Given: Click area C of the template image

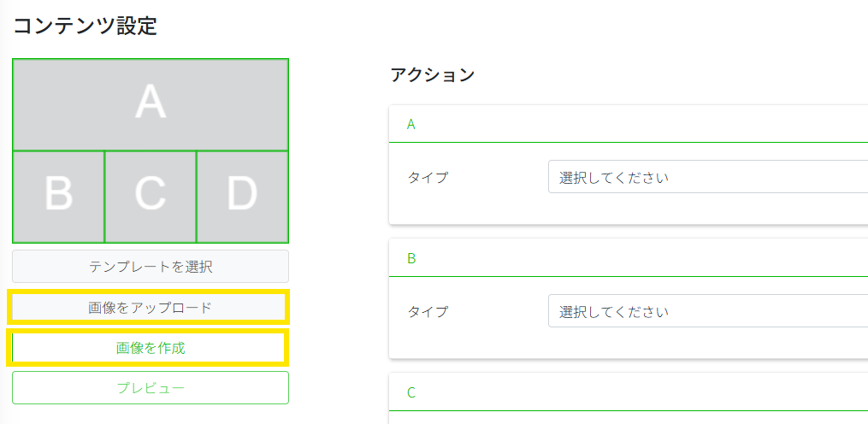Looking at the screenshot, I should click(151, 196).
